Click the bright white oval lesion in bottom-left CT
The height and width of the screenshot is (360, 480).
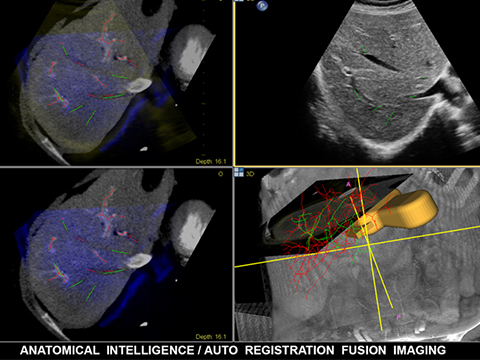[x=139, y=261]
